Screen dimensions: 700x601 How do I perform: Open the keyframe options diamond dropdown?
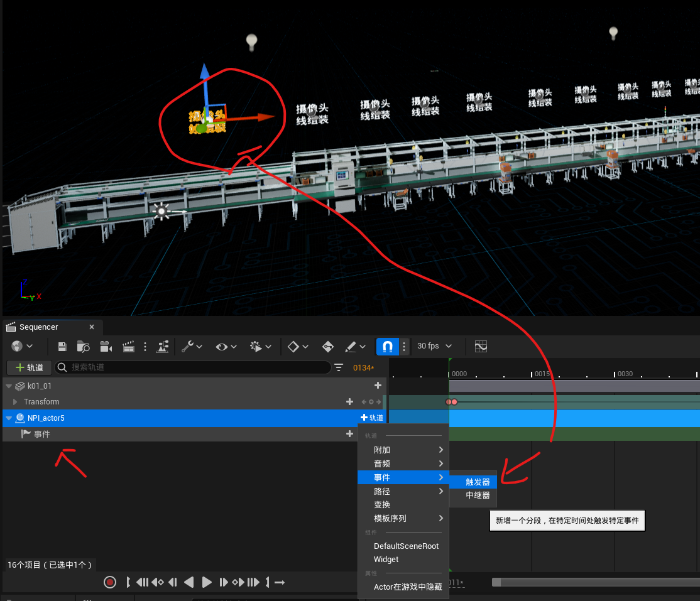[298, 346]
